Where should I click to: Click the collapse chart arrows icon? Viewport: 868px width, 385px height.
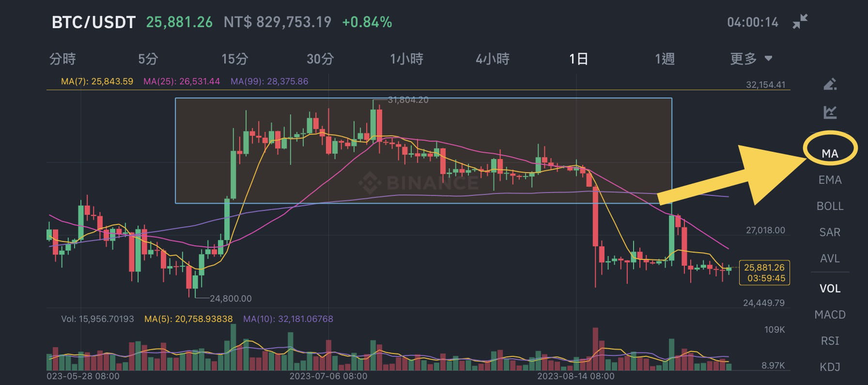[800, 20]
